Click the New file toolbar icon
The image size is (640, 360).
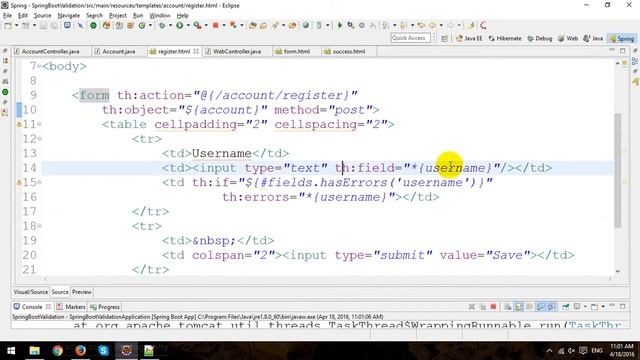click(8, 25)
